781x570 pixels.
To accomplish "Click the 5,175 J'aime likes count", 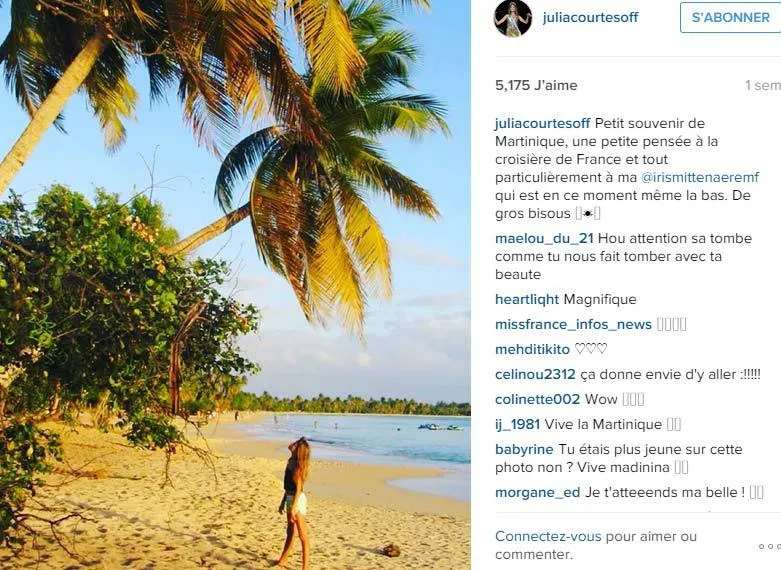I will tap(536, 86).
